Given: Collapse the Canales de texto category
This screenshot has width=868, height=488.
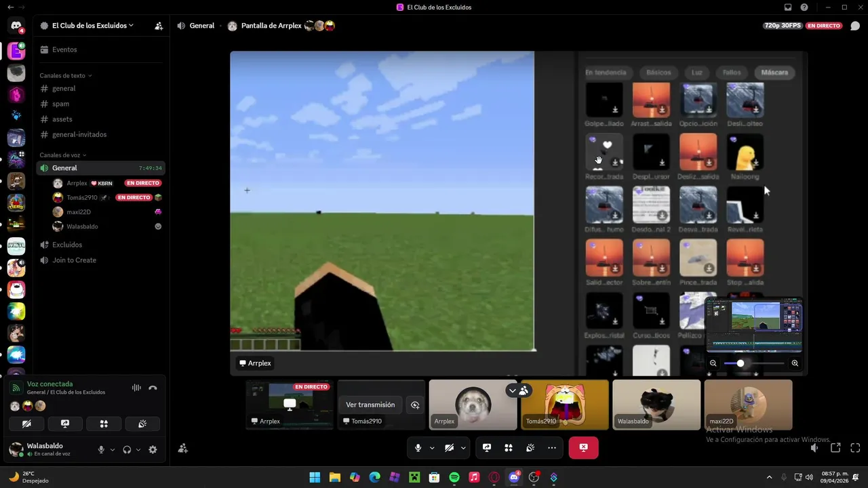Looking at the screenshot, I should click(x=66, y=75).
